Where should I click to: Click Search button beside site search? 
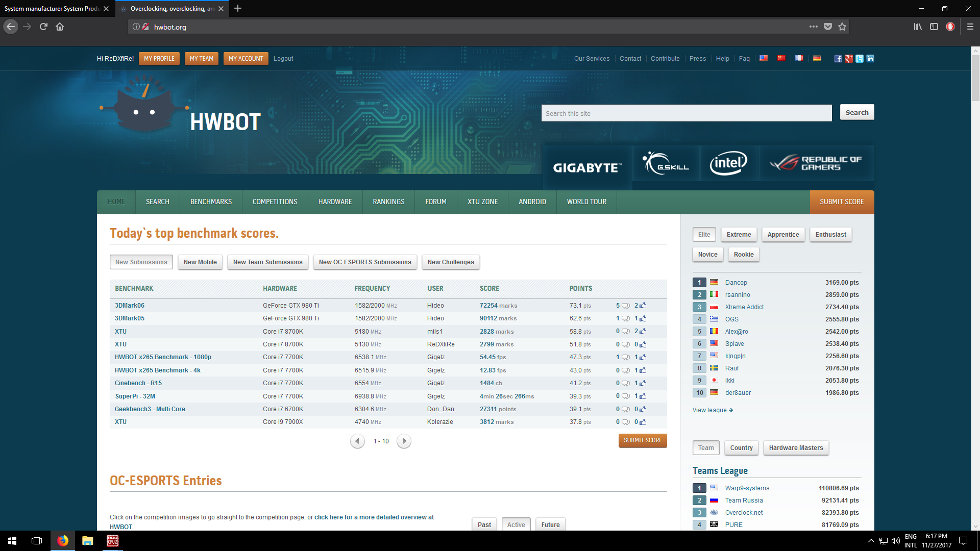coord(857,112)
